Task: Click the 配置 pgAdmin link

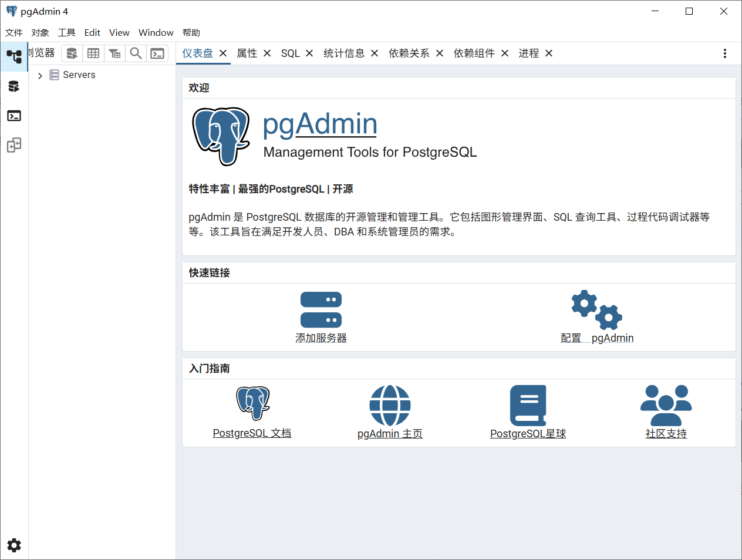Action: (x=596, y=338)
